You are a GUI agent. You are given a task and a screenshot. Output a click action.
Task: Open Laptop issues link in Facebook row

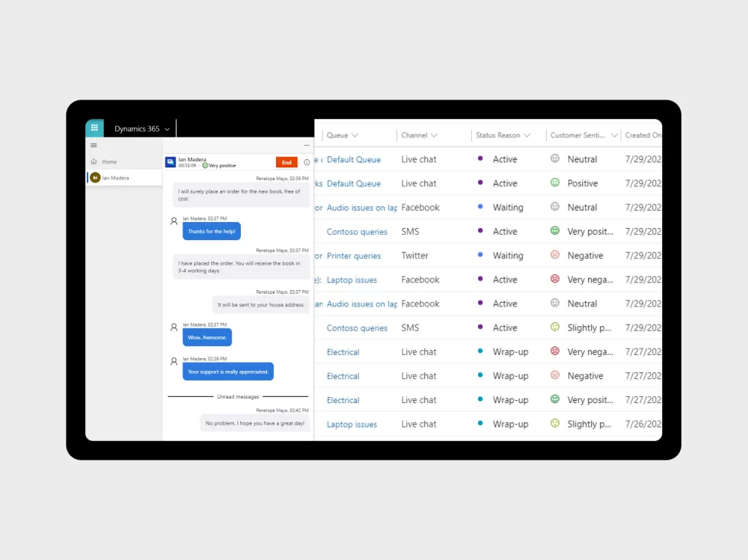tap(352, 280)
